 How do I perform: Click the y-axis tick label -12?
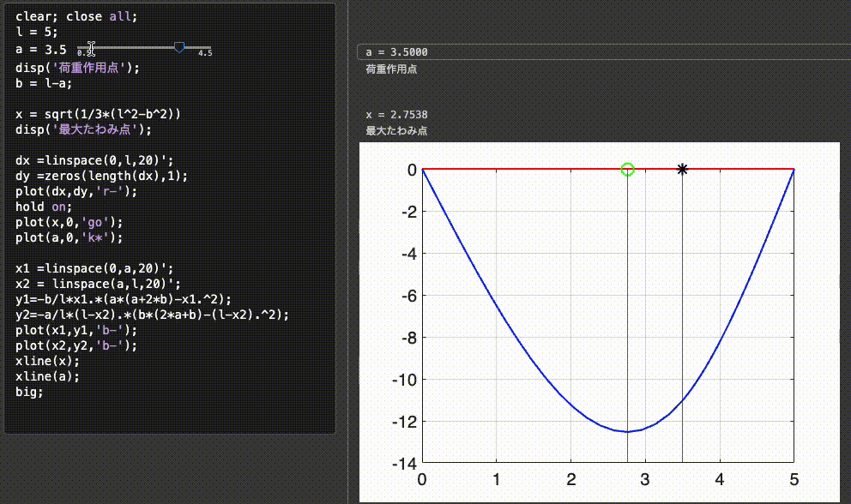coord(404,422)
